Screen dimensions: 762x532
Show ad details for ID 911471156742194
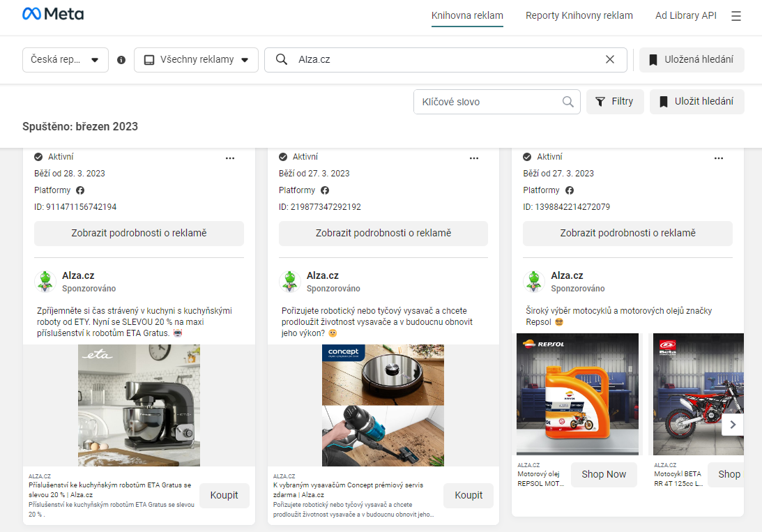point(139,234)
